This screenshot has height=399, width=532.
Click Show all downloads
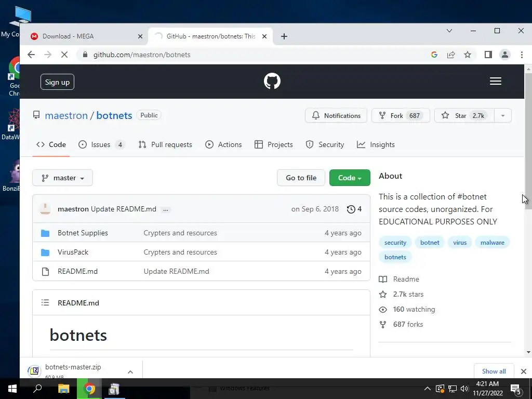494,371
